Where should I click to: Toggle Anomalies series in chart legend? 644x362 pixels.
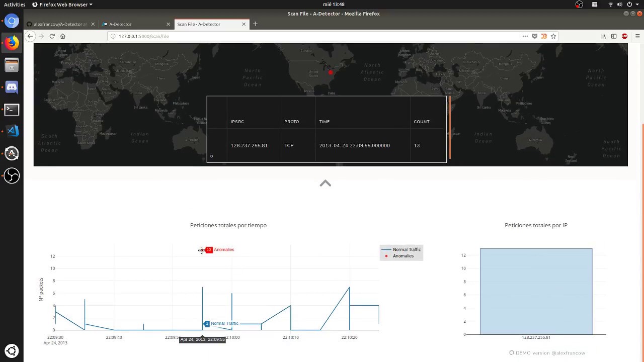tap(401, 256)
